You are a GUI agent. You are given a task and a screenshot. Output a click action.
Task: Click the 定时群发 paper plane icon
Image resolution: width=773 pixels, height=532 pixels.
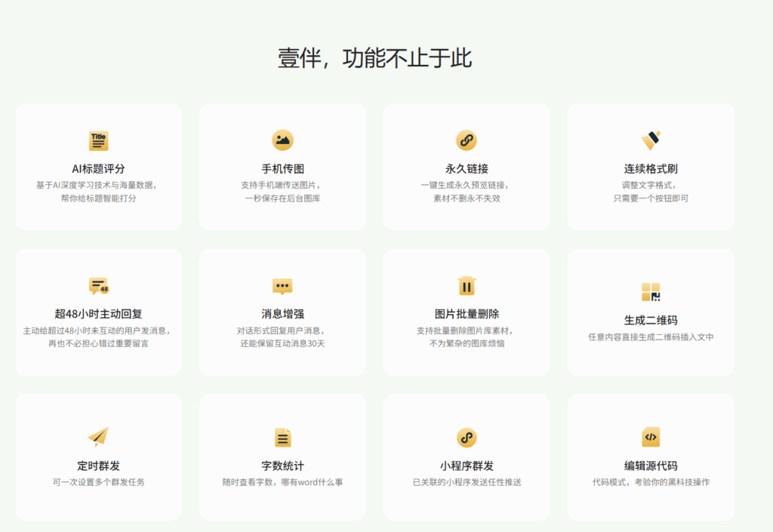(98, 436)
